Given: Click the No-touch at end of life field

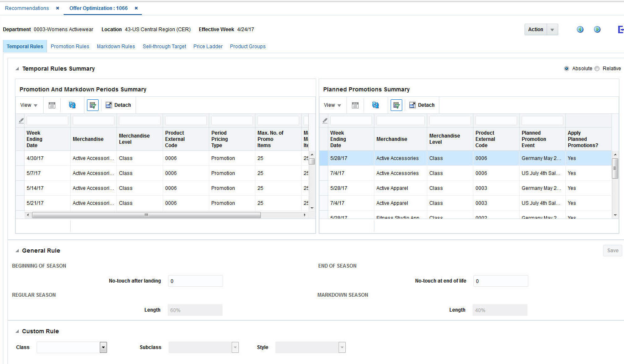Looking at the screenshot, I should pyautogui.click(x=501, y=281).
